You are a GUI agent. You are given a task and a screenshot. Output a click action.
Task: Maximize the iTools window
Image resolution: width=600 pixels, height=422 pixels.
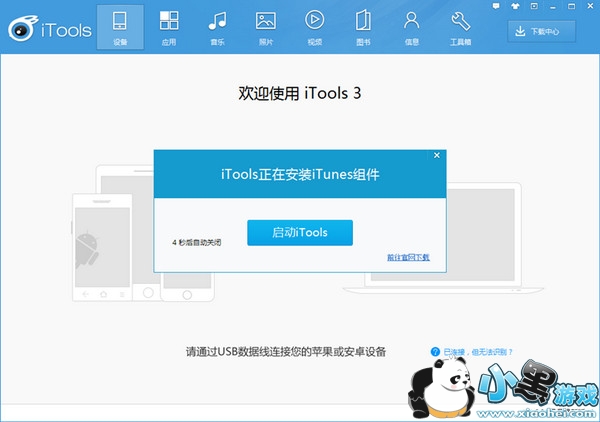point(572,6)
